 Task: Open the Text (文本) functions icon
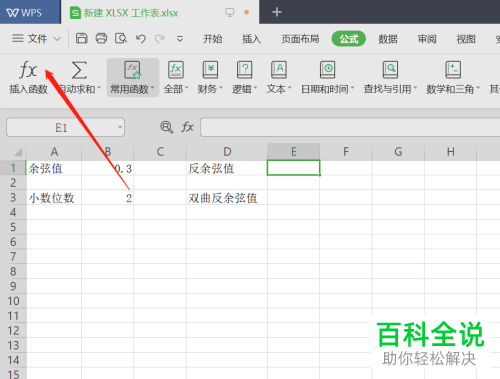click(x=279, y=70)
